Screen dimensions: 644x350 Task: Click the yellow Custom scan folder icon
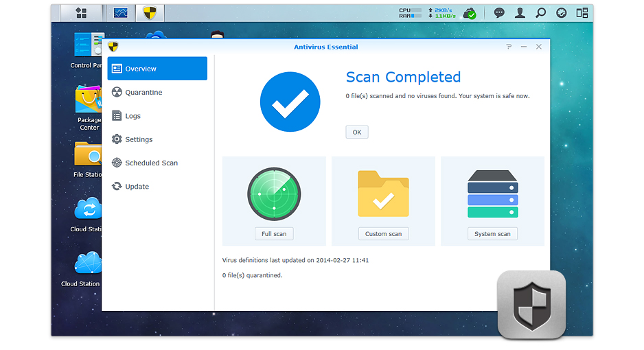coord(383,194)
